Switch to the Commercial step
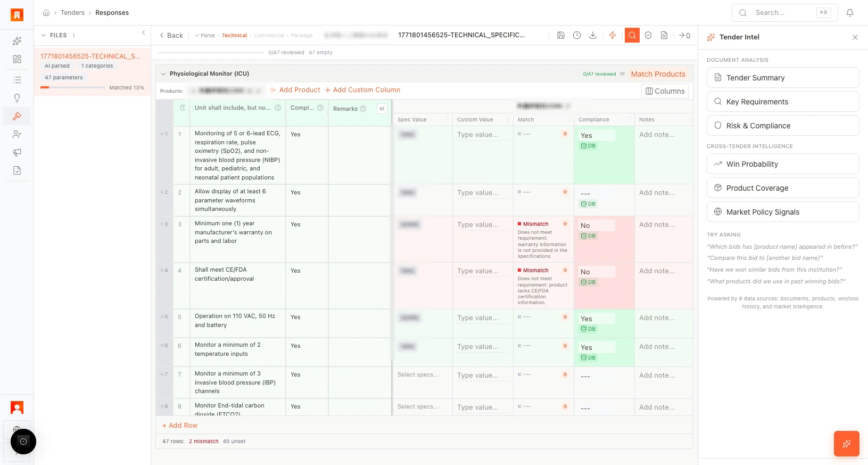 point(269,36)
